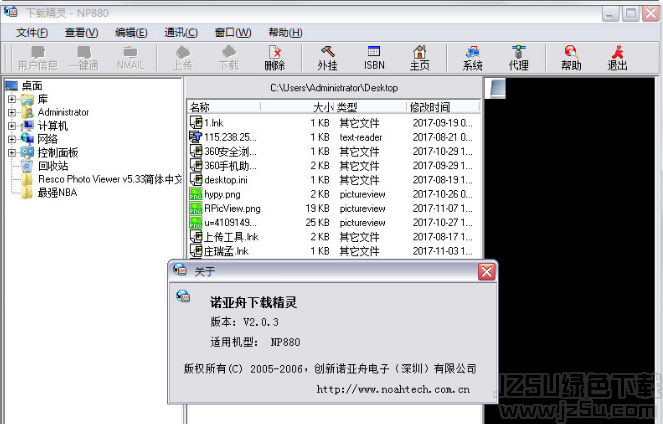The height and width of the screenshot is (424, 663).
Task: Open the 查看(V) menu
Action: 82,33
